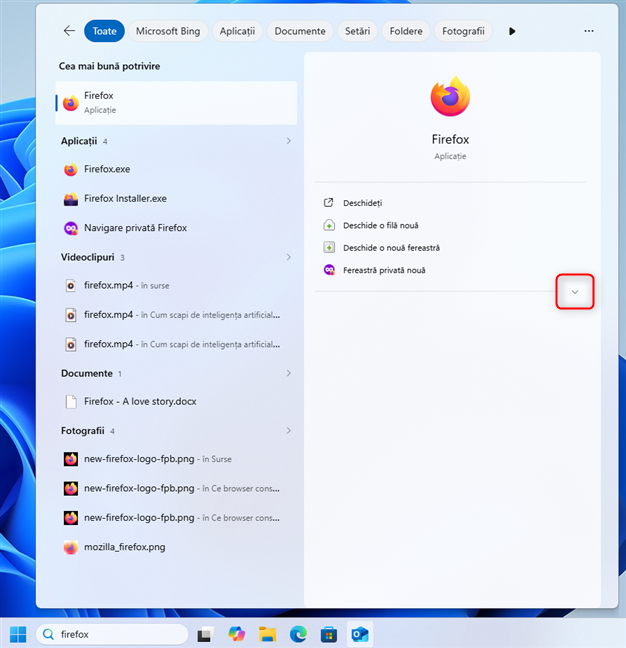Click the Firefox.exe icon

[71, 169]
